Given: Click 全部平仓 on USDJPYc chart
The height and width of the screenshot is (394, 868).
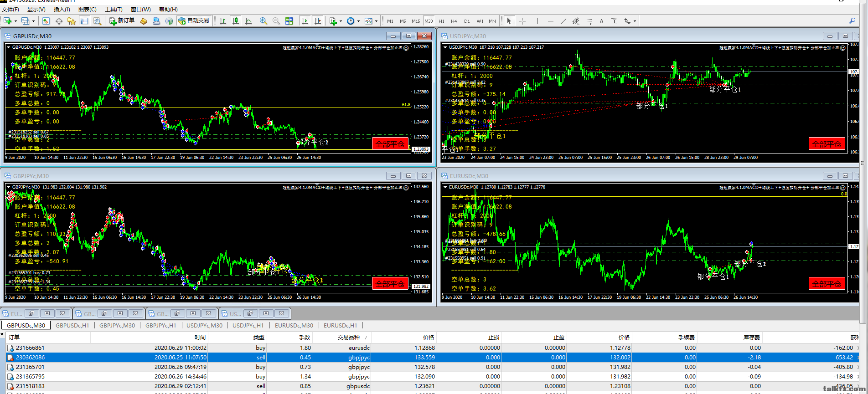Looking at the screenshot, I should tap(827, 144).
